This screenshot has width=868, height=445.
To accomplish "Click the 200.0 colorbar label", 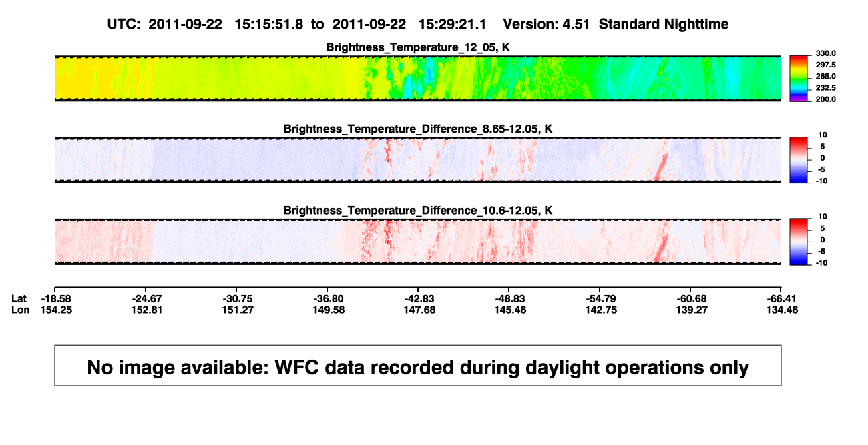I will (x=825, y=99).
